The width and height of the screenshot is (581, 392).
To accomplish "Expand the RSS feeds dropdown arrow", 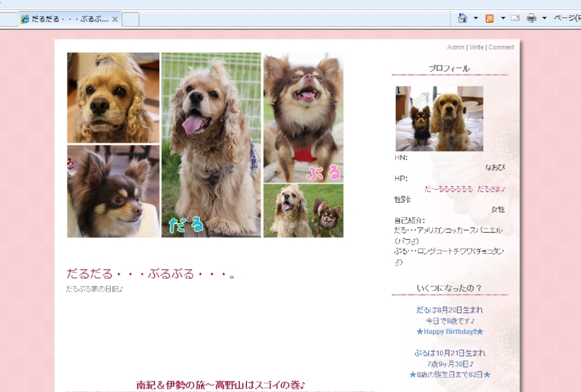I will coord(503,18).
